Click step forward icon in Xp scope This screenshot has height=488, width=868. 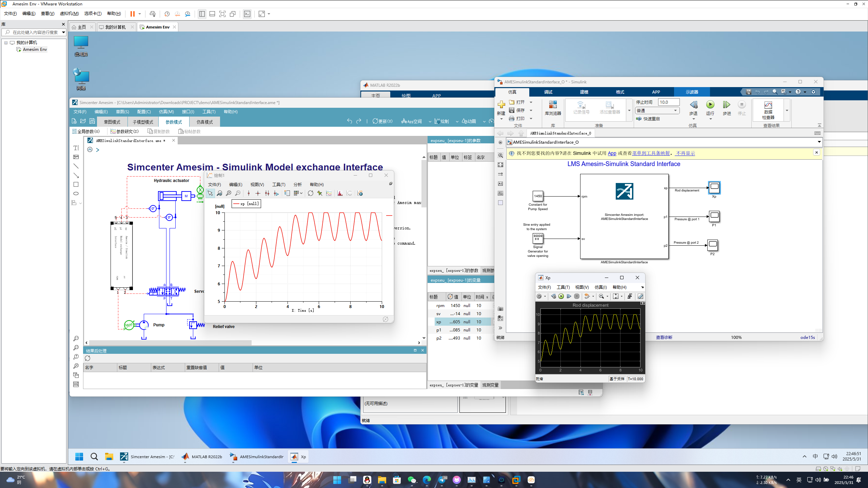point(569,296)
